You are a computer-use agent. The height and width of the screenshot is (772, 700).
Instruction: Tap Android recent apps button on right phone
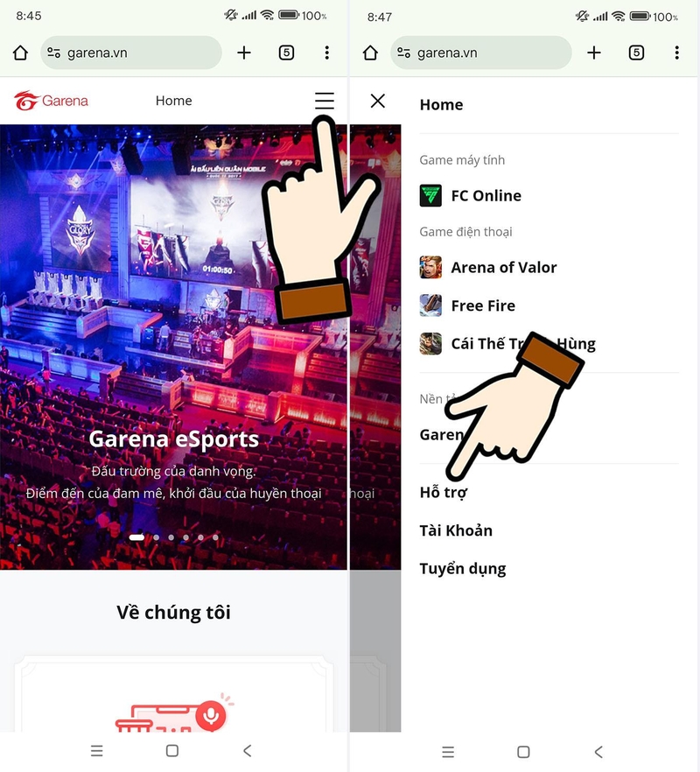[448, 752]
